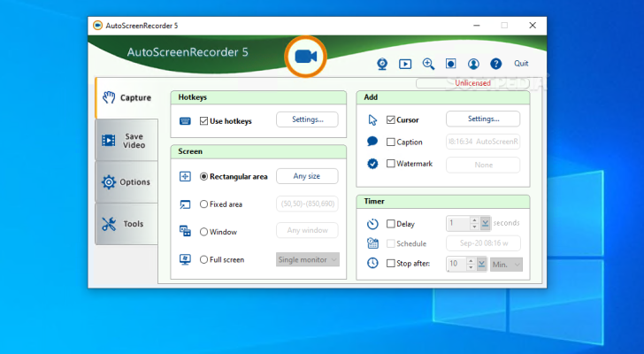The height and width of the screenshot is (354, 644).
Task: Select the magnifier zoom icon
Action: (x=428, y=64)
